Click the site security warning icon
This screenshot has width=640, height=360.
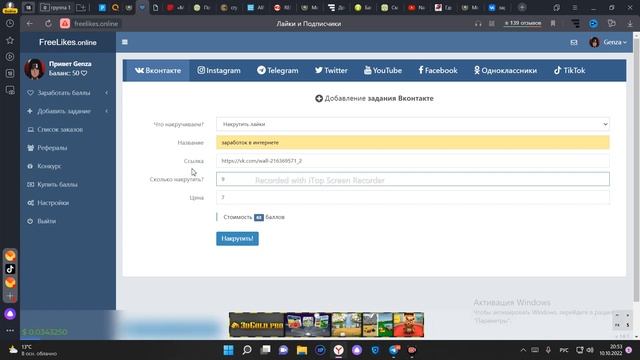coord(65,24)
